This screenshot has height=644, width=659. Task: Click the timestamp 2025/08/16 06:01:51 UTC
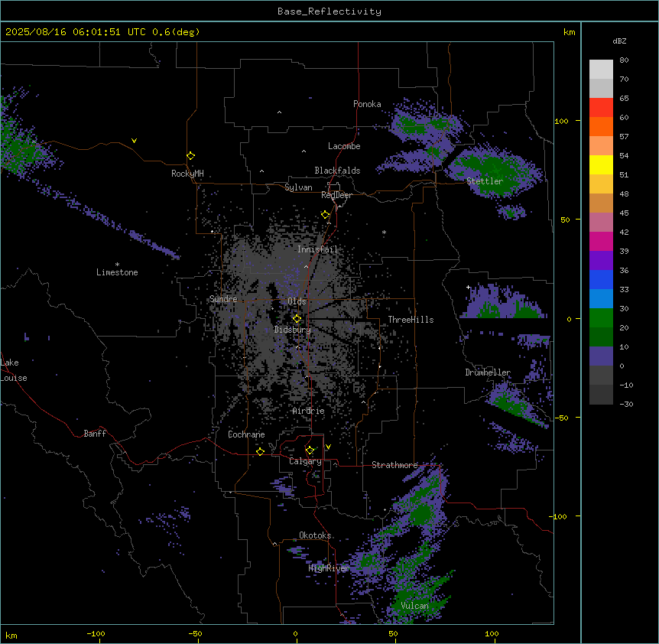(x=75, y=32)
